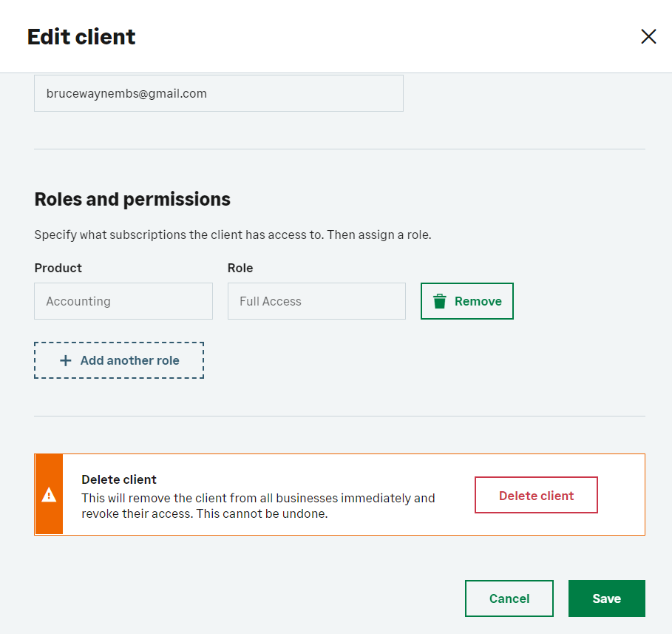The width and height of the screenshot is (672, 634).
Task: Click the Roles and permissions heading
Action: 132,199
